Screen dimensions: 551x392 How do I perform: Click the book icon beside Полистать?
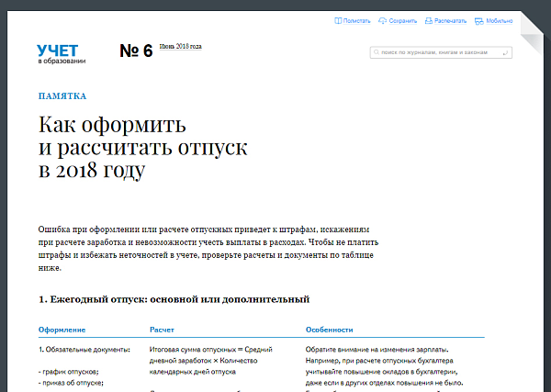[338, 21]
